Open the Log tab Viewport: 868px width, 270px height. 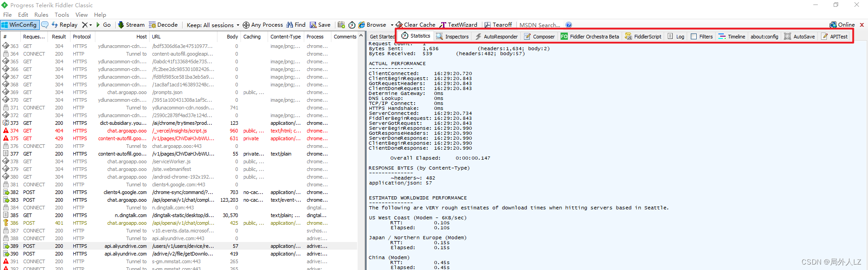point(676,37)
